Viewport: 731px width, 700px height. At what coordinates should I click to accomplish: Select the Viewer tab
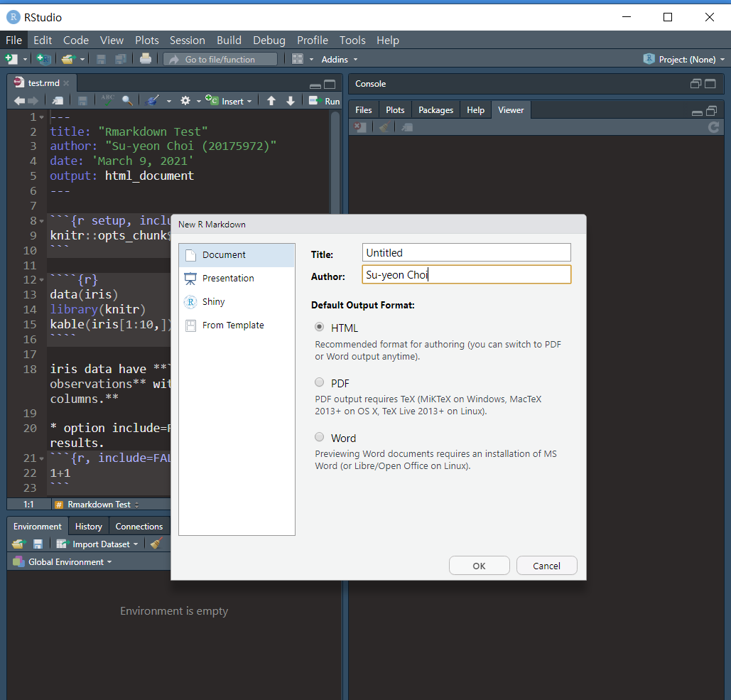click(x=511, y=110)
